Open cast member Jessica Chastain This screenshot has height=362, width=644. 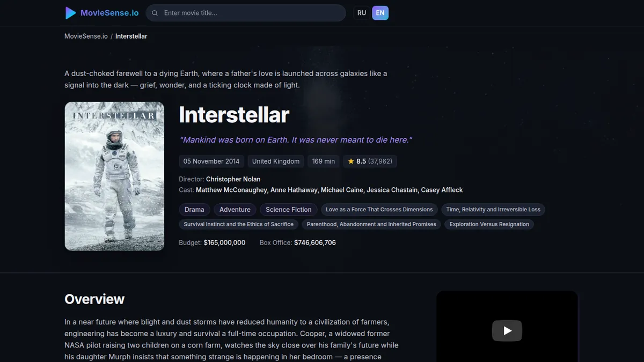point(392,190)
